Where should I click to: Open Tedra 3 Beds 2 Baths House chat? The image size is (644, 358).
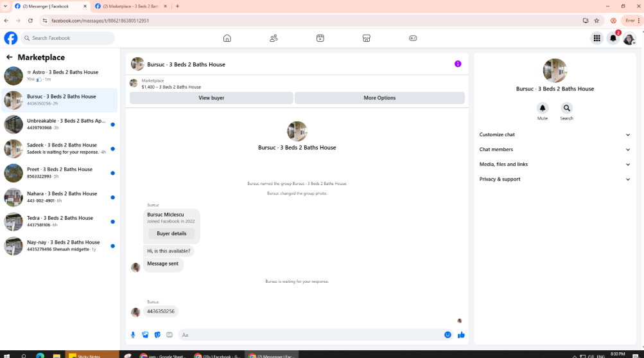click(x=60, y=221)
